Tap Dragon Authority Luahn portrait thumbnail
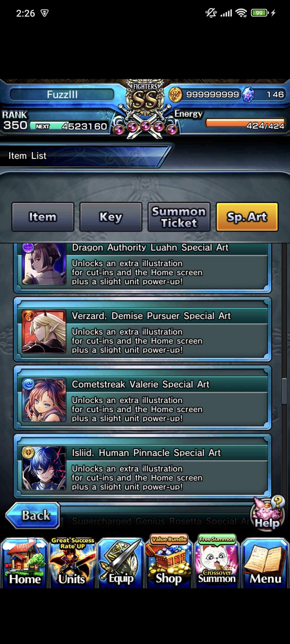The width and height of the screenshot is (290, 644). [x=44, y=264]
